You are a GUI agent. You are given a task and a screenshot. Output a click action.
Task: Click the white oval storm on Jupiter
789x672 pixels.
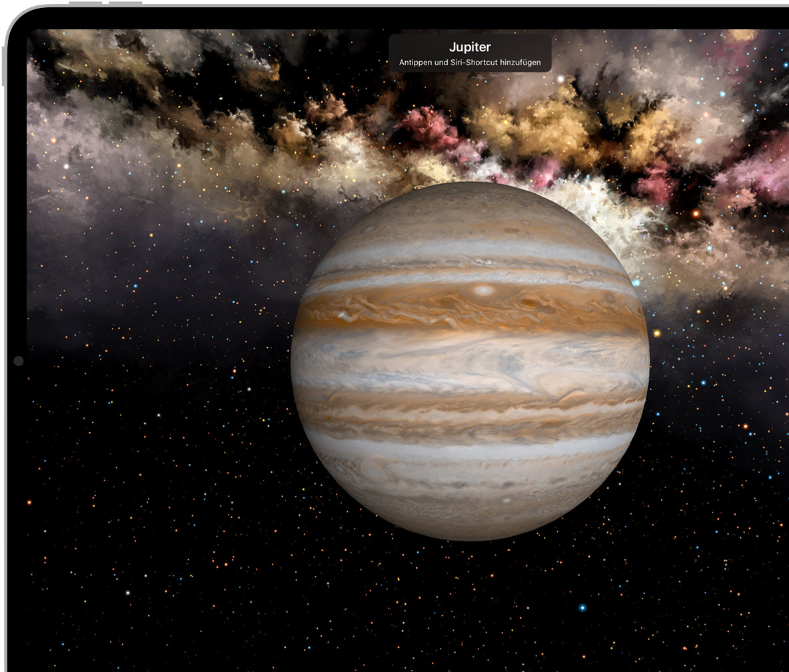[x=484, y=291]
